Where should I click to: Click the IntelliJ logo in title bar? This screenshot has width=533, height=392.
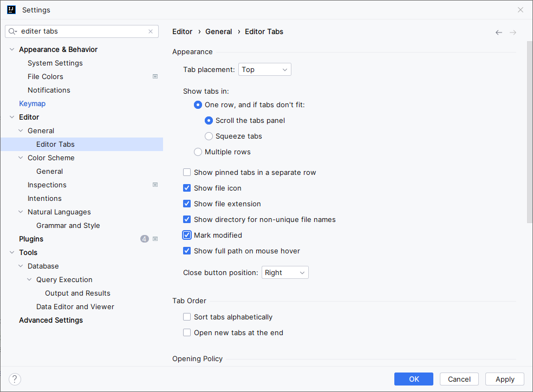pos(11,10)
